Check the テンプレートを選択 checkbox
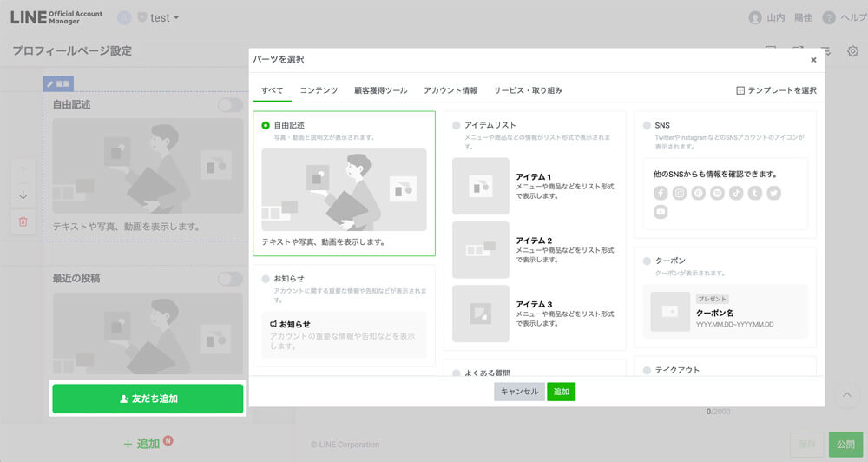The width and height of the screenshot is (868, 462). [x=740, y=90]
